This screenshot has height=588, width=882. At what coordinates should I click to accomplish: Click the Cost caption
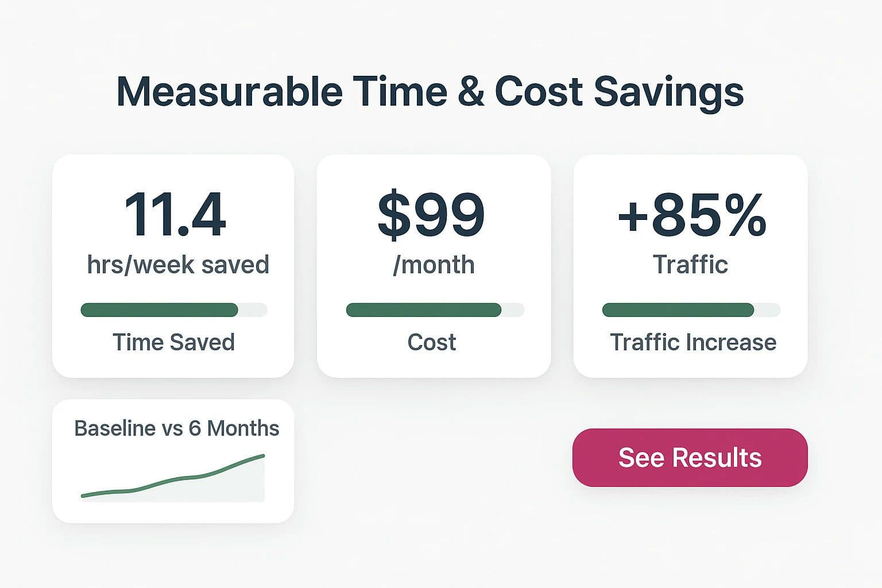pos(432,342)
